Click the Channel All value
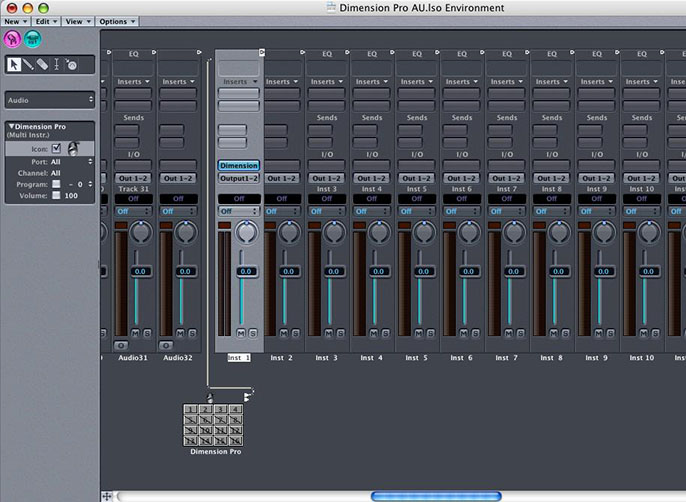The height and width of the screenshot is (502, 686). (56, 173)
